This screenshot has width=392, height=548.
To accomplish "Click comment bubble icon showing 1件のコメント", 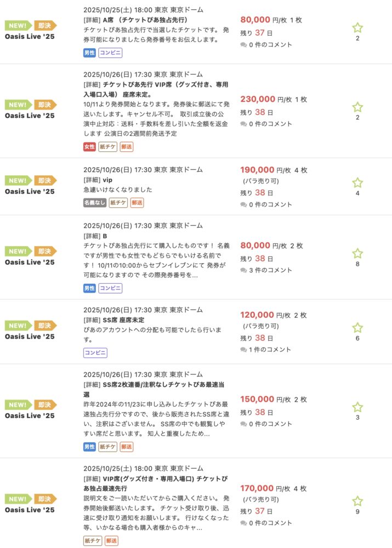I will point(244,350).
